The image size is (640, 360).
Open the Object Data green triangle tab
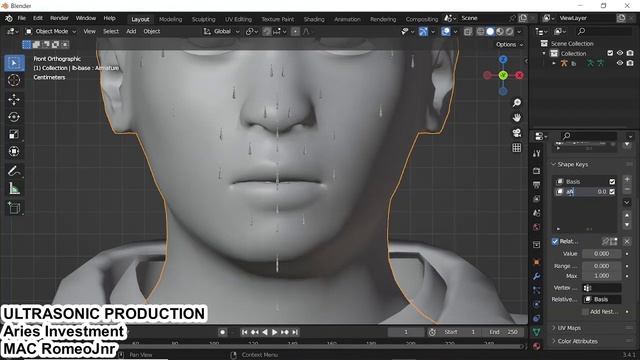[x=537, y=332]
